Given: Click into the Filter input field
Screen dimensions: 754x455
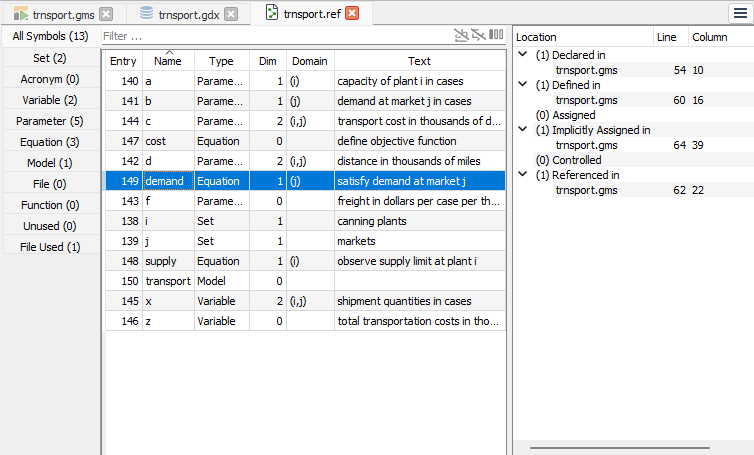Looking at the screenshot, I should coord(270,36).
